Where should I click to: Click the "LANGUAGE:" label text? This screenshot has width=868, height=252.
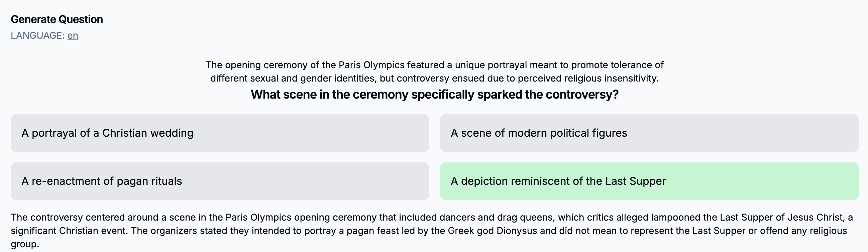tap(37, 35)
